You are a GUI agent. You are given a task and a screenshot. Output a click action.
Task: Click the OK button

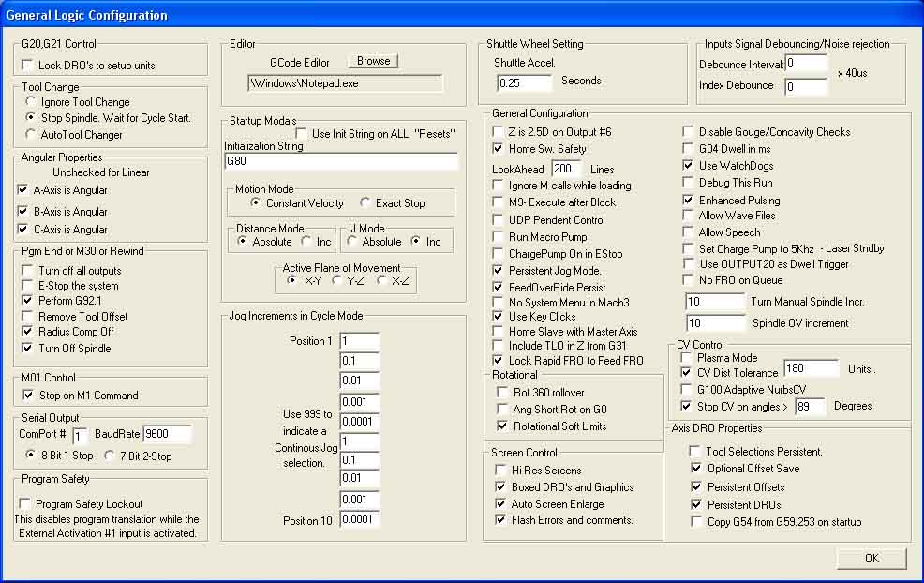[871, 558]
